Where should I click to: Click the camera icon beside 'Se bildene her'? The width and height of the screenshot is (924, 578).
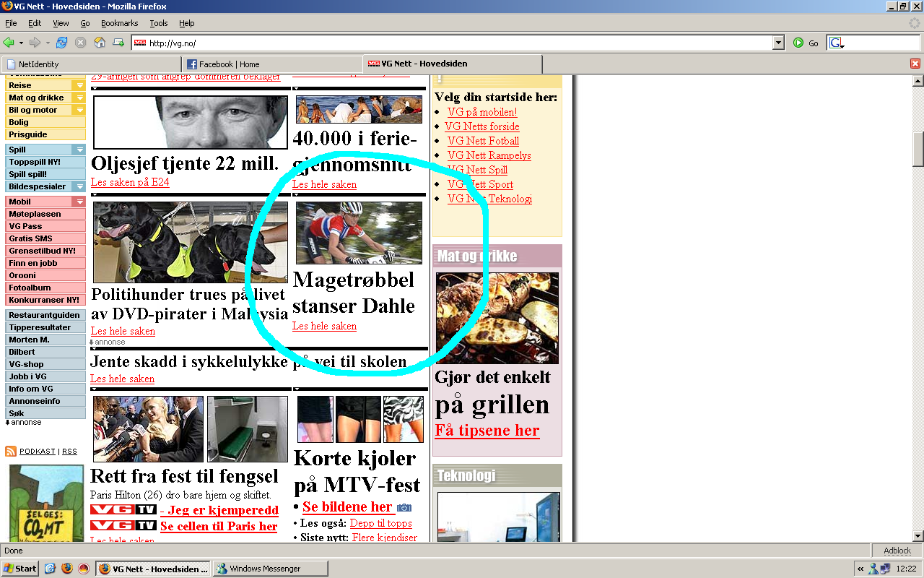[404, 508]
